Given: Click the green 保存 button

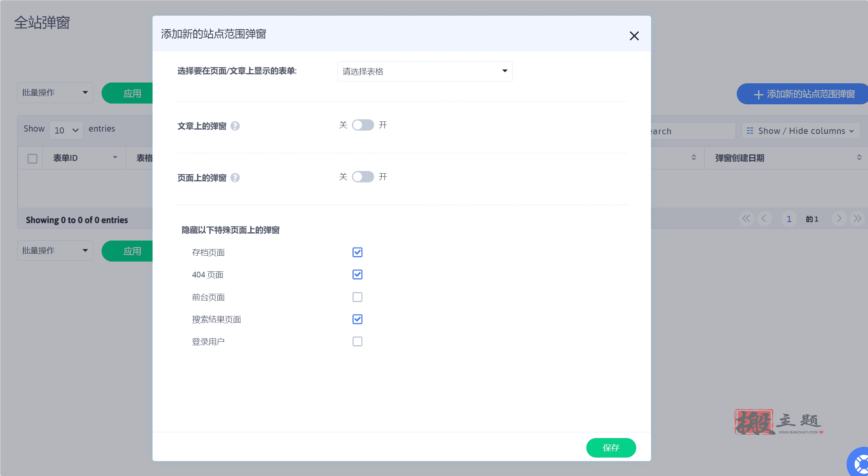Looking at the screenshot, I should point(611,448).
